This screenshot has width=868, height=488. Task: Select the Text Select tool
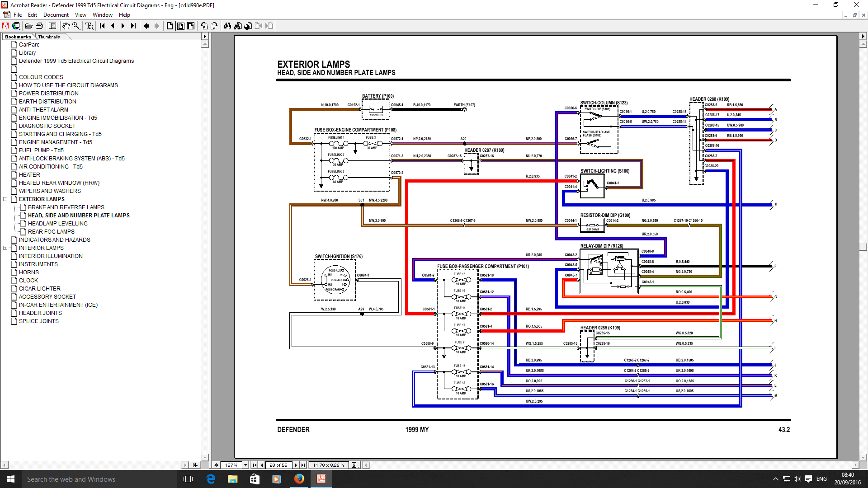pos(89,26)
